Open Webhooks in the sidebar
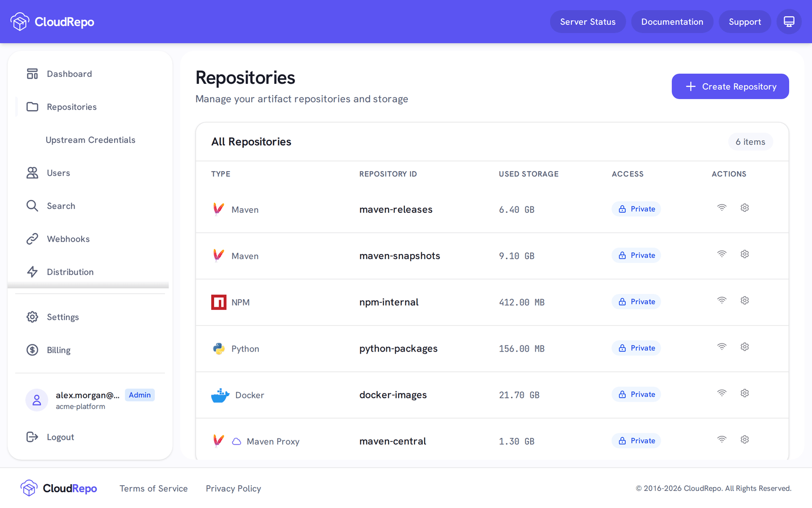This screenshot has height=508, width=812. pyautogui.click(x=90, y=239)
